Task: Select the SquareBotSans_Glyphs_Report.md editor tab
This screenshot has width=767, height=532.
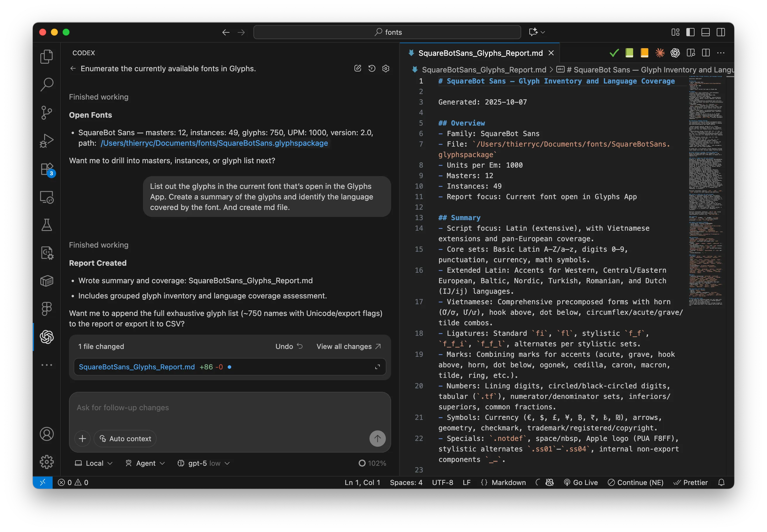Action: pos(480,53)
